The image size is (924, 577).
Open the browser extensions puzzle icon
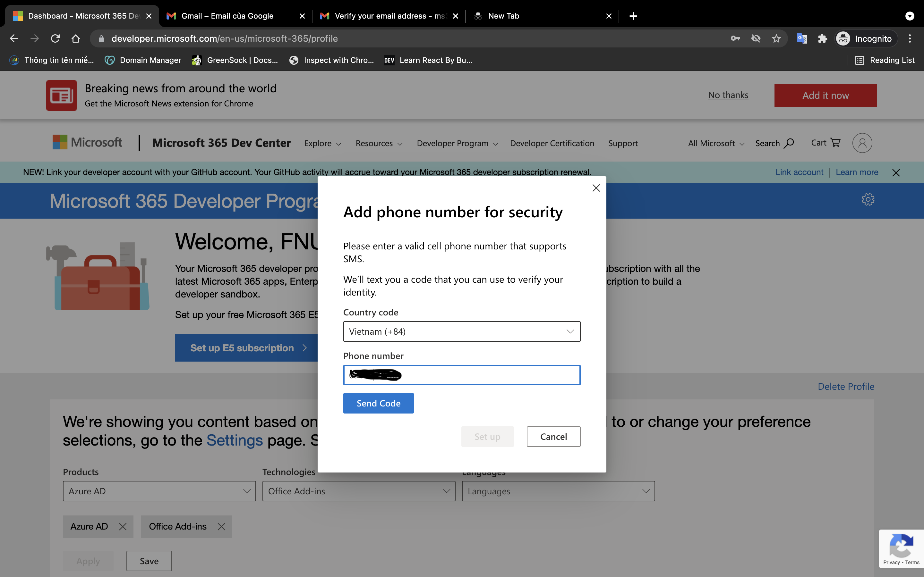[x=822, y=38]
